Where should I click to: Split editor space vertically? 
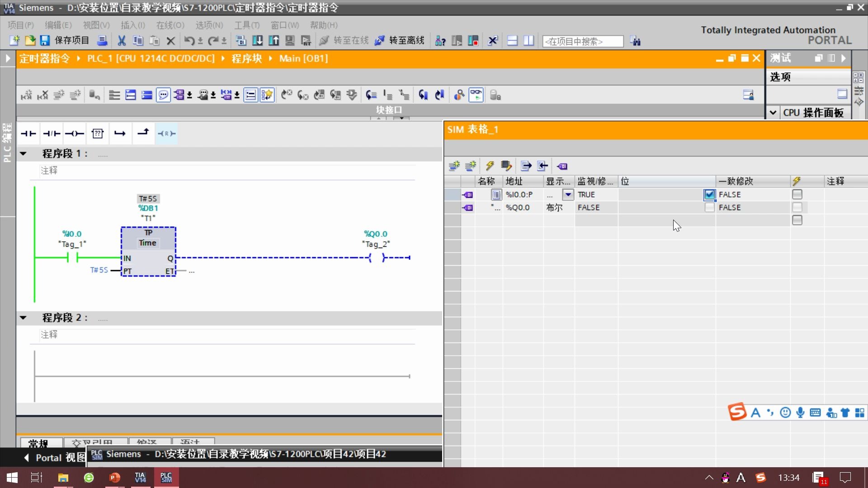point(528,41)
